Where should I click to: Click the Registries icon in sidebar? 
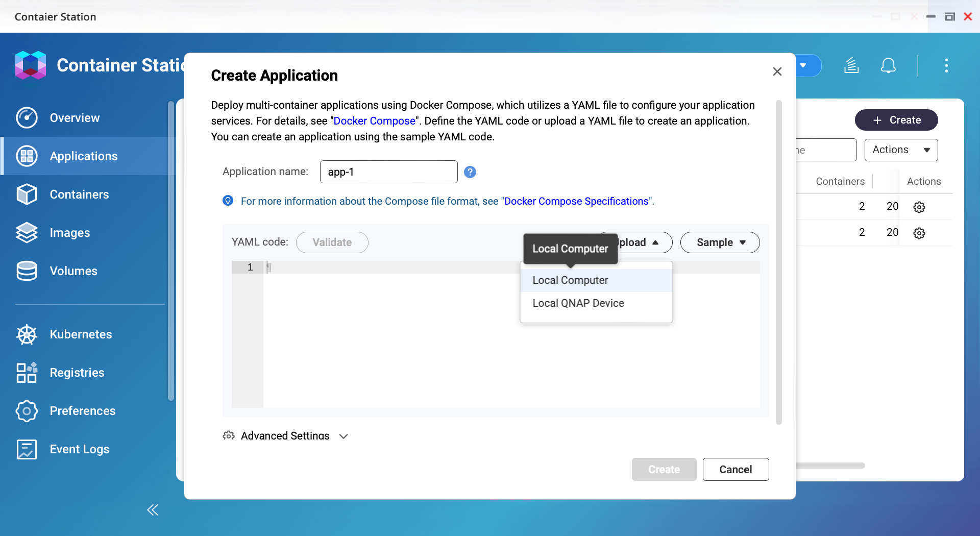point(27,373)
